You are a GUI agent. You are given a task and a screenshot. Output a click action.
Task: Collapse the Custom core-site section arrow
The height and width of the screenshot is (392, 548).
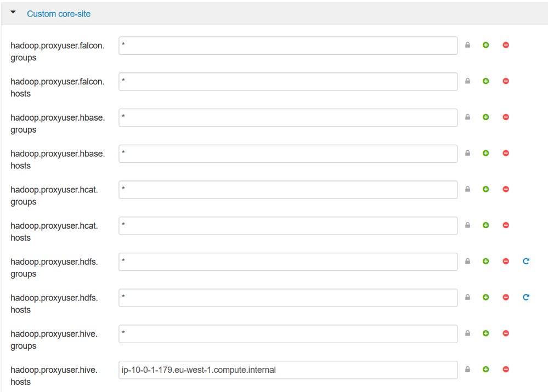pyautogui.click(x=13, y=12)
